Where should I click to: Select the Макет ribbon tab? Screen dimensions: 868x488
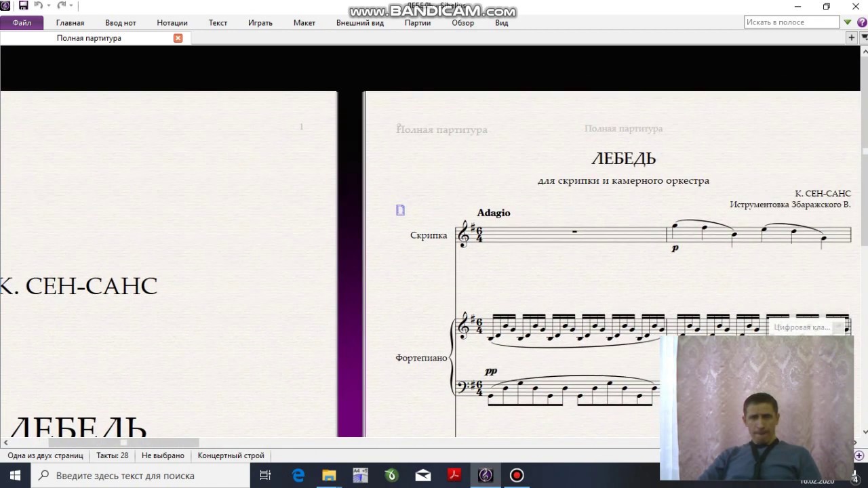(x=304, y=22)
